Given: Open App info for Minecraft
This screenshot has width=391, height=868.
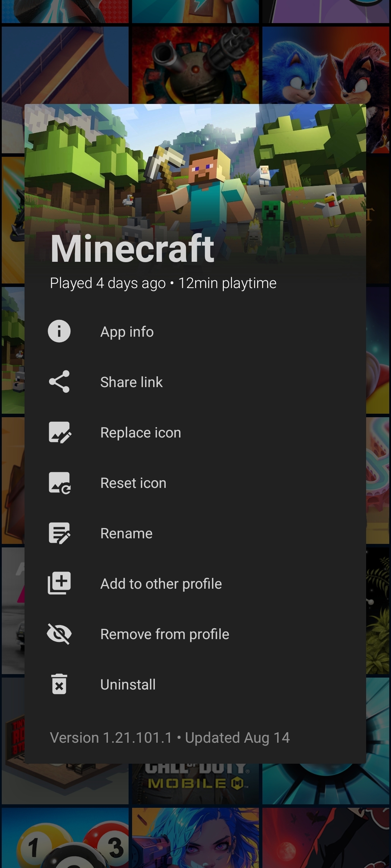Looking at the screenshot, I should coord(127,332).
